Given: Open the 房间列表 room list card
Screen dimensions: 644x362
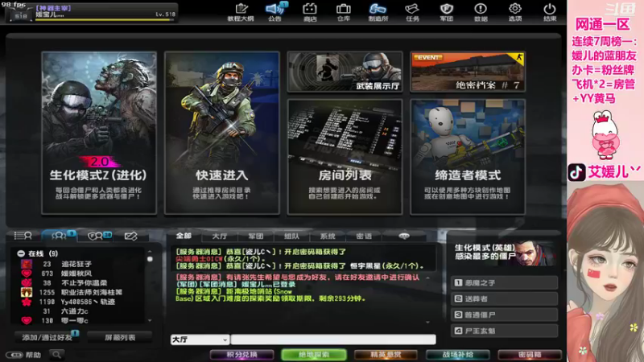Looking at the screenshot, I should pyautogui.click(x=345, y=157).
